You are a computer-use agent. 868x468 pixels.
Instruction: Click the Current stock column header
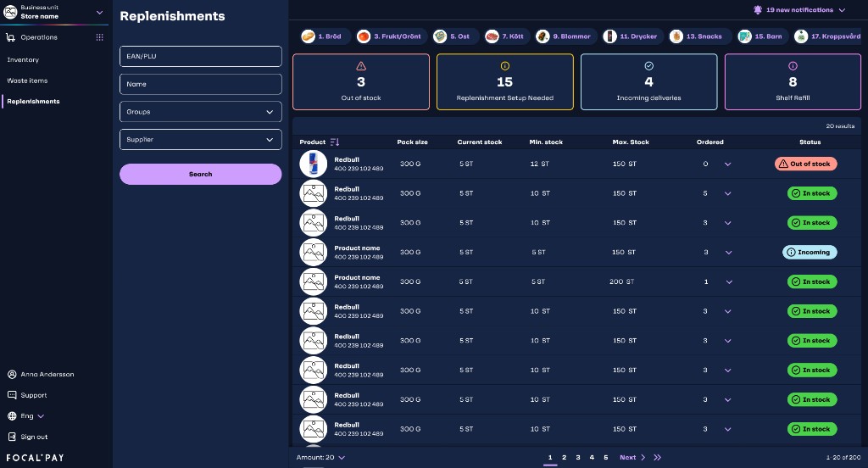pyautogui.click(x=480, y=142)
